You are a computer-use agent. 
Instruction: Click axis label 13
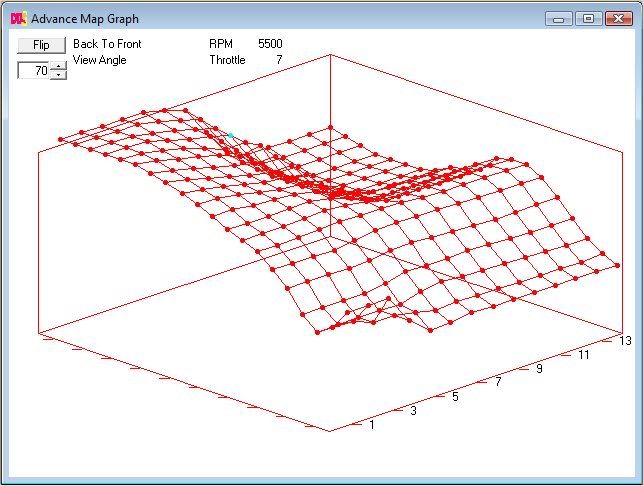pos(625,341)
